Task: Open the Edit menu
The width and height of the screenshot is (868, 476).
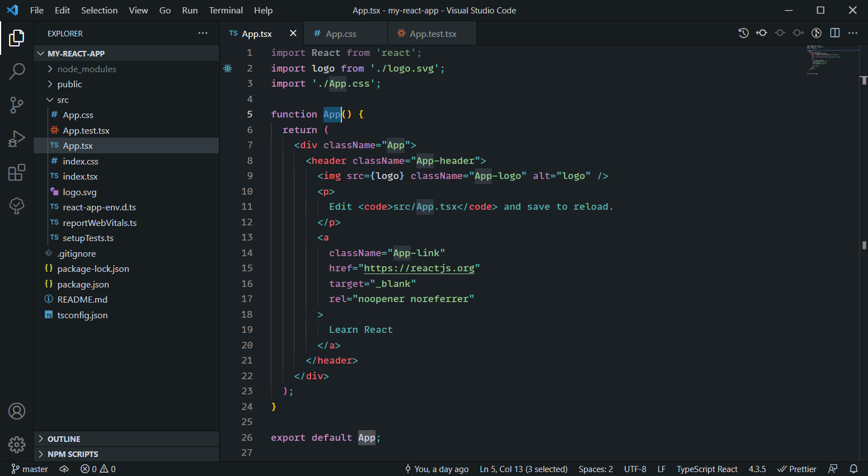Action: [x=62, y=10]
